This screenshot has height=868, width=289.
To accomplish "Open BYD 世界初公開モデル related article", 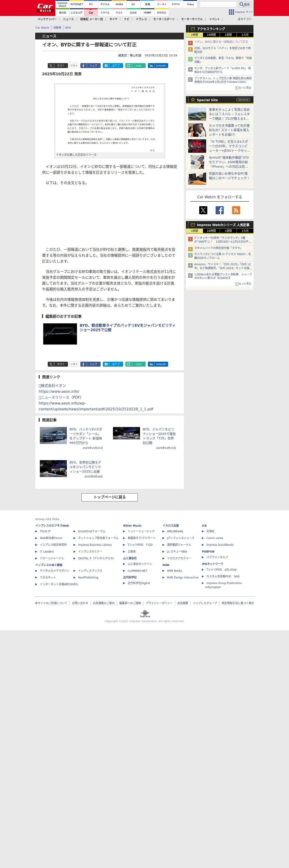I will coord(86,467).
